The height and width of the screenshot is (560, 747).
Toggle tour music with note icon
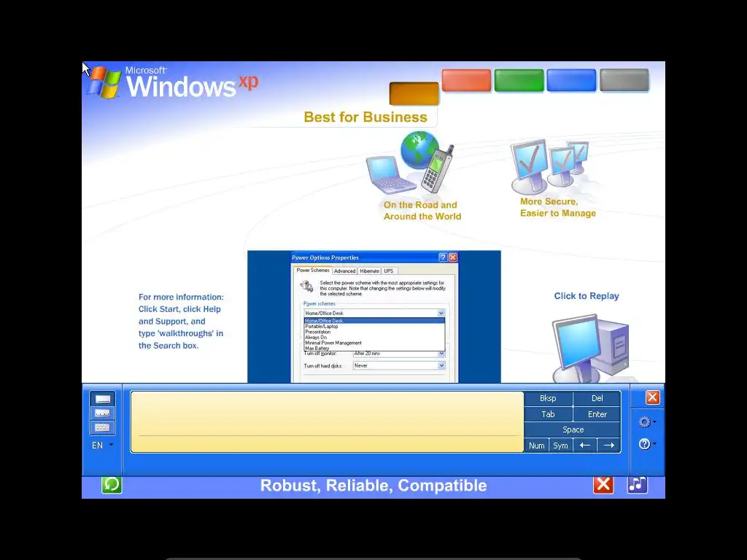(637, 485)
